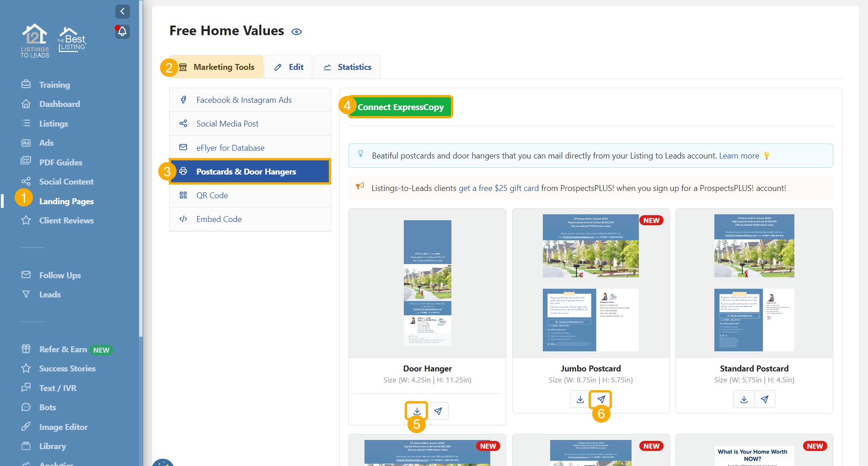868x466 pixels.
Task: Download the Standard Postcard design
Action: point(744,399)
